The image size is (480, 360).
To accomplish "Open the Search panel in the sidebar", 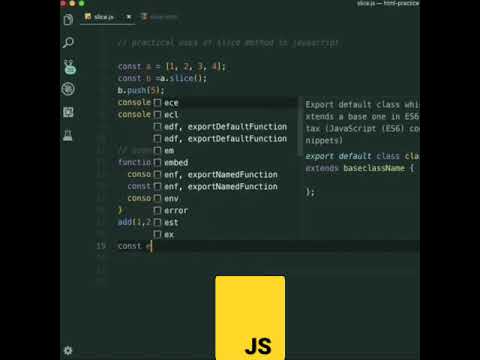I will click(68, 42).
